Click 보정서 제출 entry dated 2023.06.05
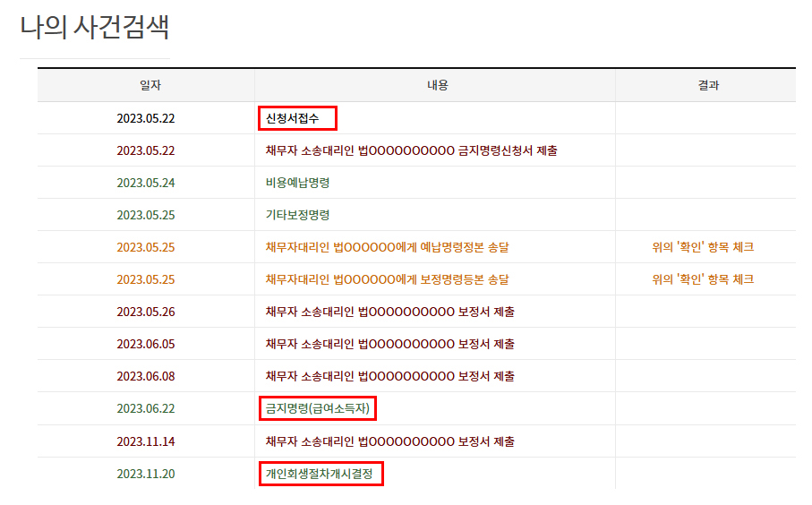This screenshot has height=505, width=812. (x=389, y=344)
